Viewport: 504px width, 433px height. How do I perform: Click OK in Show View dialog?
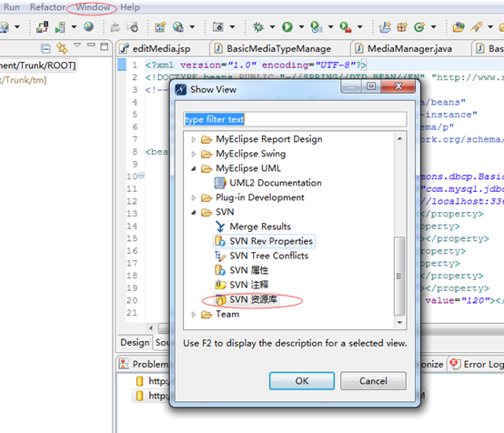click(x=301, y=381)
